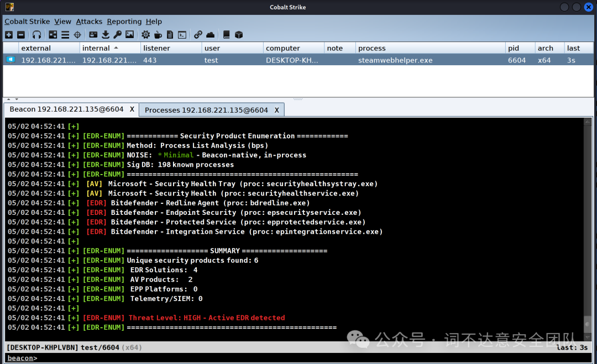Open the Attacks menu
The height and width of the screenshot is (364, 597).
[89, 22]
